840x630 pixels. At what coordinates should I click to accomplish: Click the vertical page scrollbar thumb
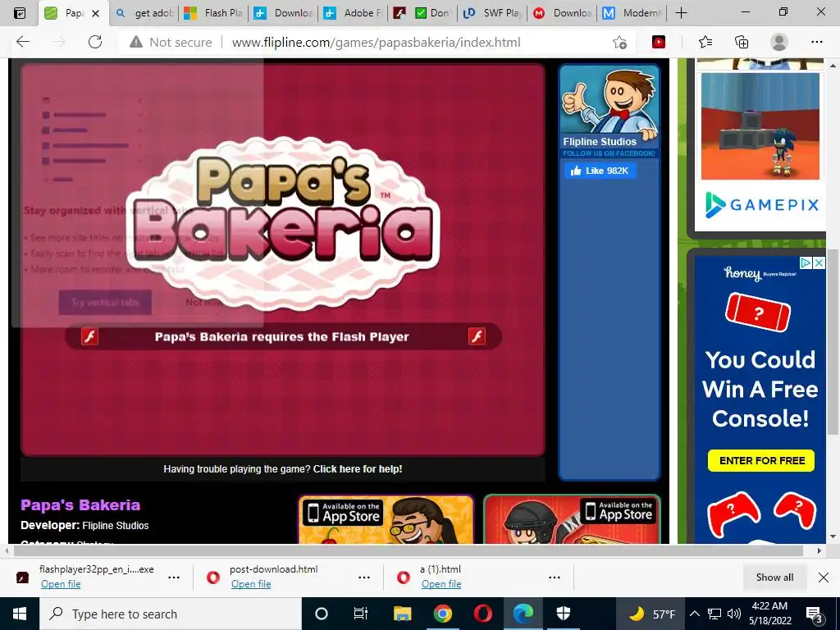tap(833, 340)
